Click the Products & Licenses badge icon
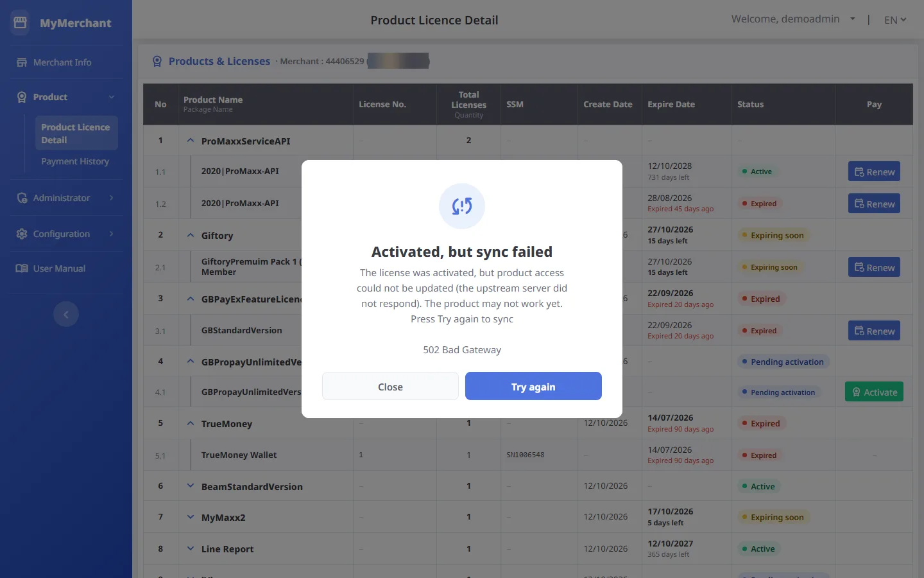924x578 pixels. [157, 62]
